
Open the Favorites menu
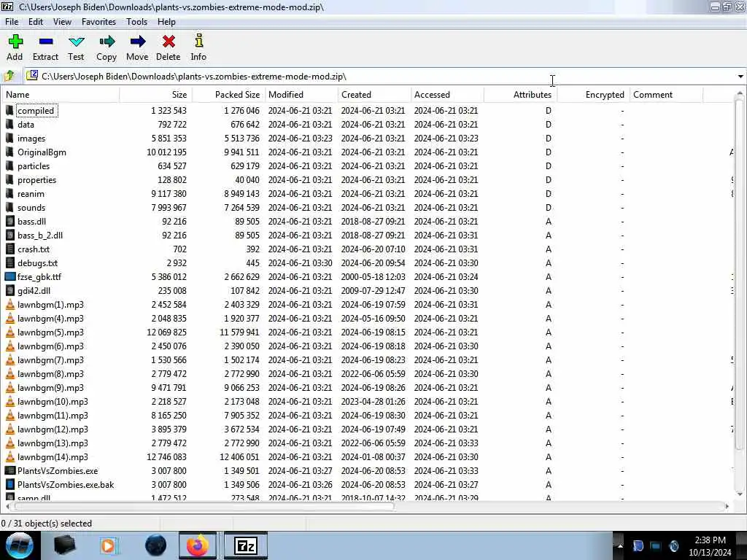(x=98, y=22)
